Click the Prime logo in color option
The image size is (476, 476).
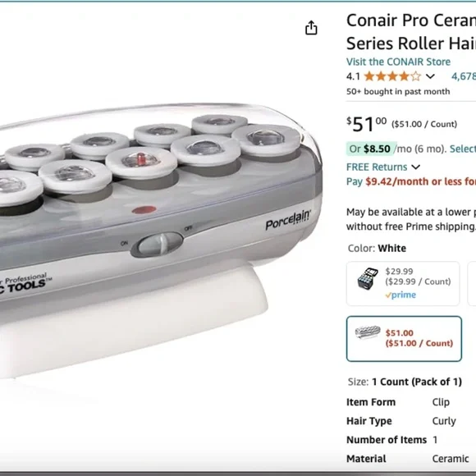400,295
